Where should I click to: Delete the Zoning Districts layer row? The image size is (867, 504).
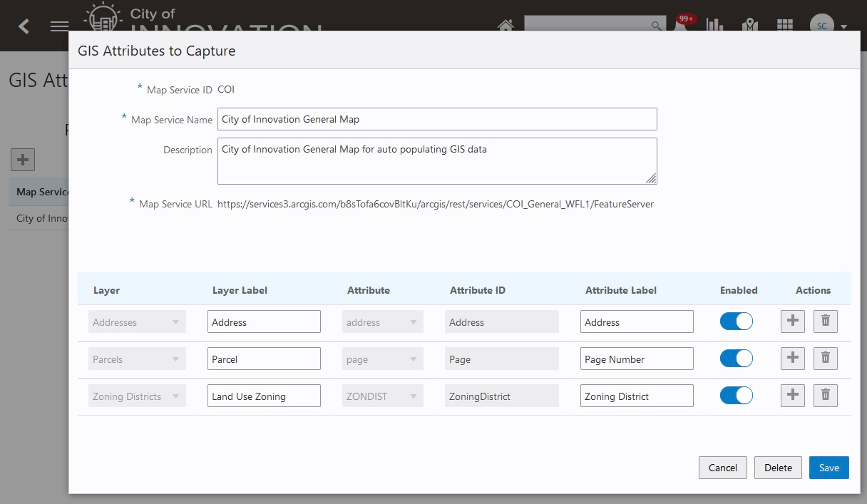point(826,396)
